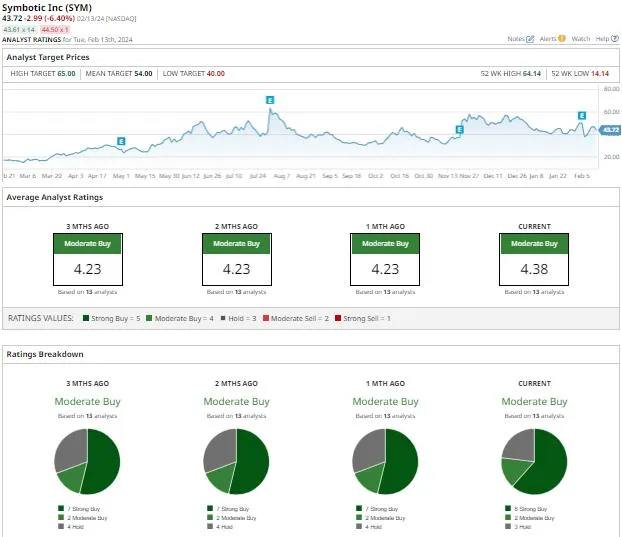
Task: Open the Notes pencil icon
Action: pos(530,39)
